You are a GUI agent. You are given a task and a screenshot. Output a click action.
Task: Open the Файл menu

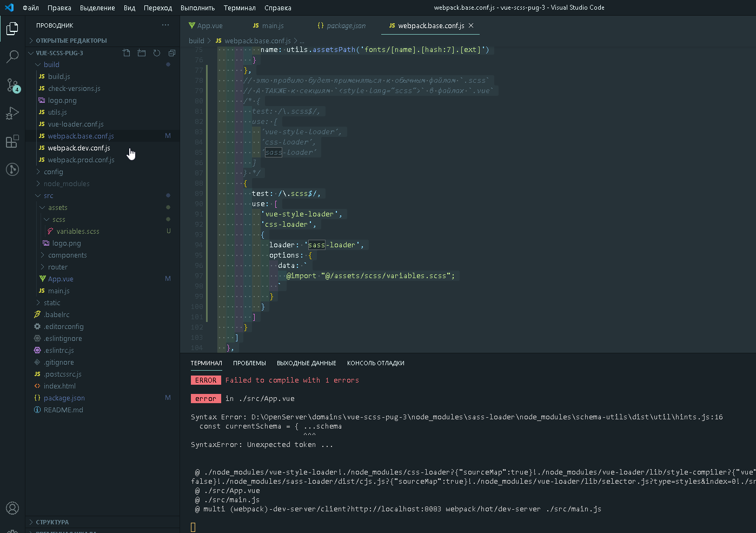tap(31, 8)
